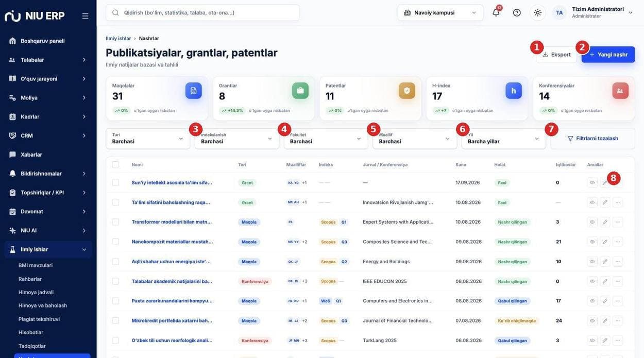Check the Mikrokredit portfelida row

[115, 320]
